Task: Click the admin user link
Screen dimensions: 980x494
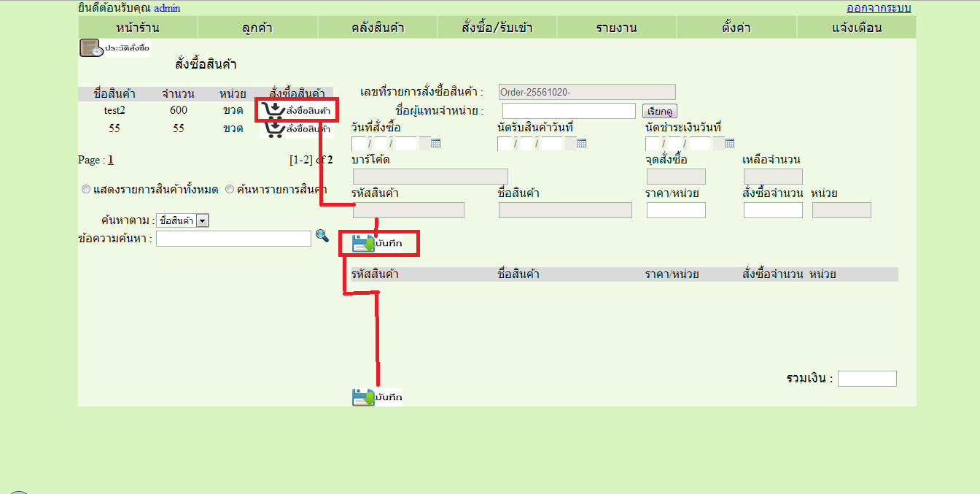Action: 167,8
